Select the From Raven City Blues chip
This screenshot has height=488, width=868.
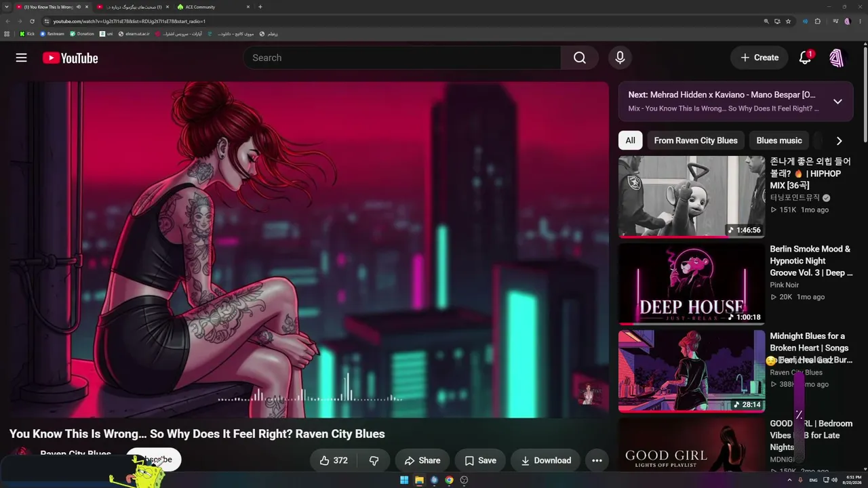(696, 140)
